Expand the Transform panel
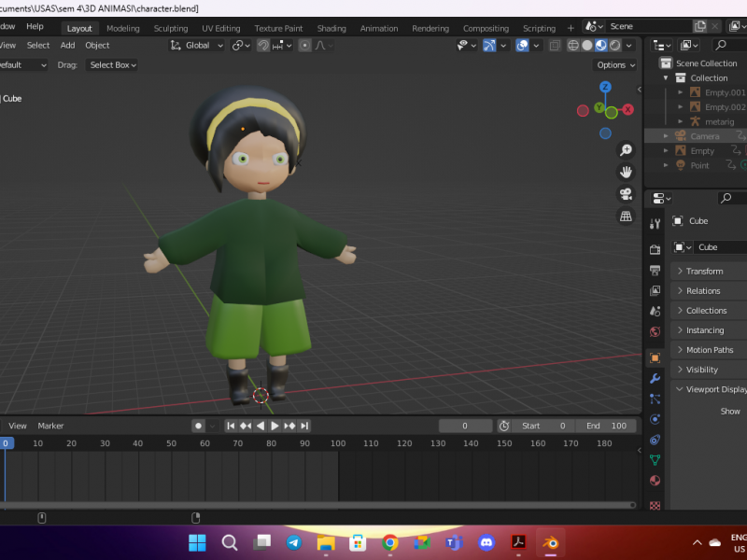747x560 pixels. click(704, 271)
